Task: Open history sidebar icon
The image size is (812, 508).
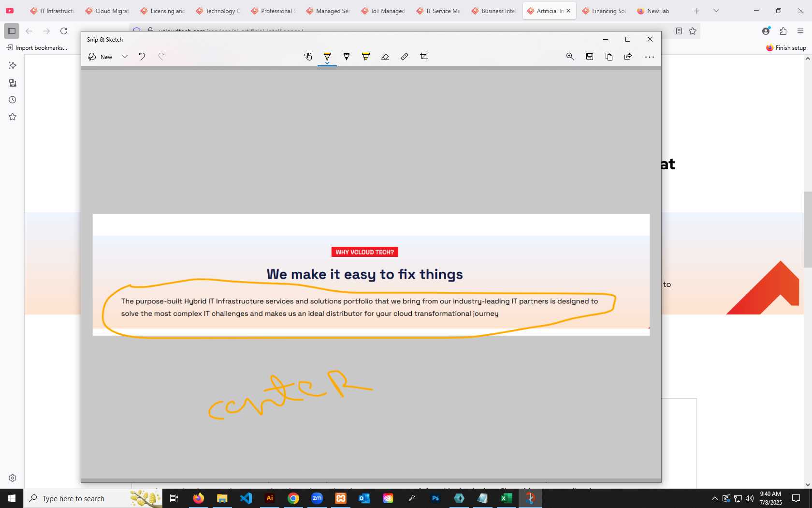Action: (x=13, y=100)
